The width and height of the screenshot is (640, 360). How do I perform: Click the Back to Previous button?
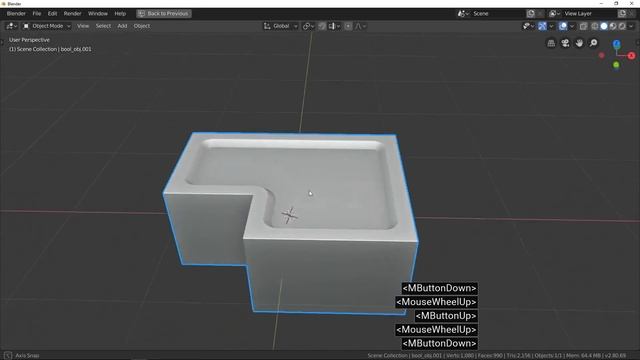(164, 13)
